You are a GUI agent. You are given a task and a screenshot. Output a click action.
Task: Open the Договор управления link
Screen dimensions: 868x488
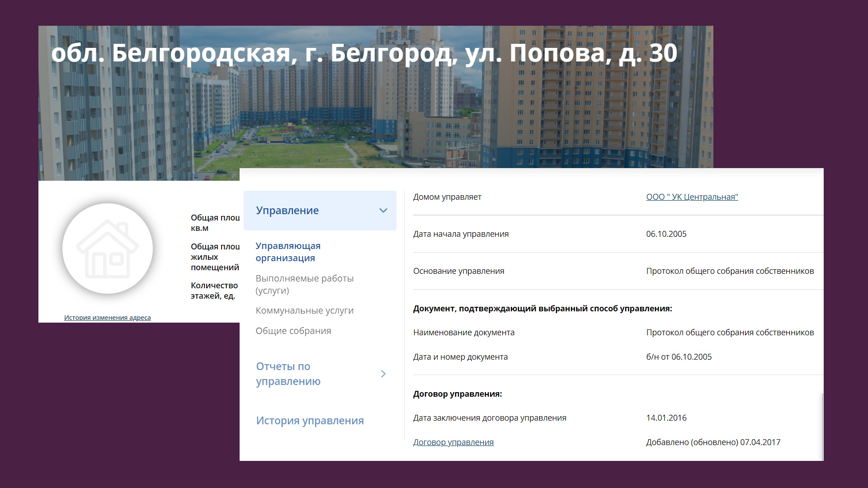453,442
